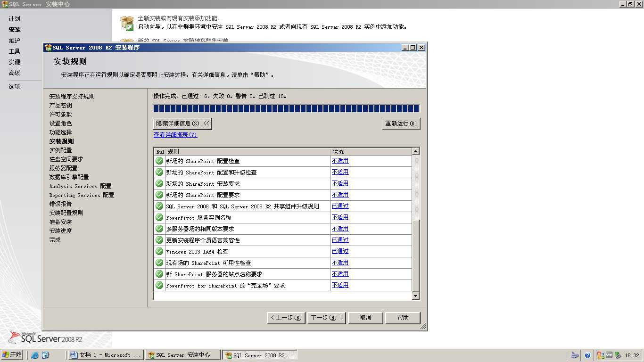The height and width of the screenshot is (362, 644).
Task: Click green check icon for 新场的 SharePoint 配置检查
Action: point(159,161)
